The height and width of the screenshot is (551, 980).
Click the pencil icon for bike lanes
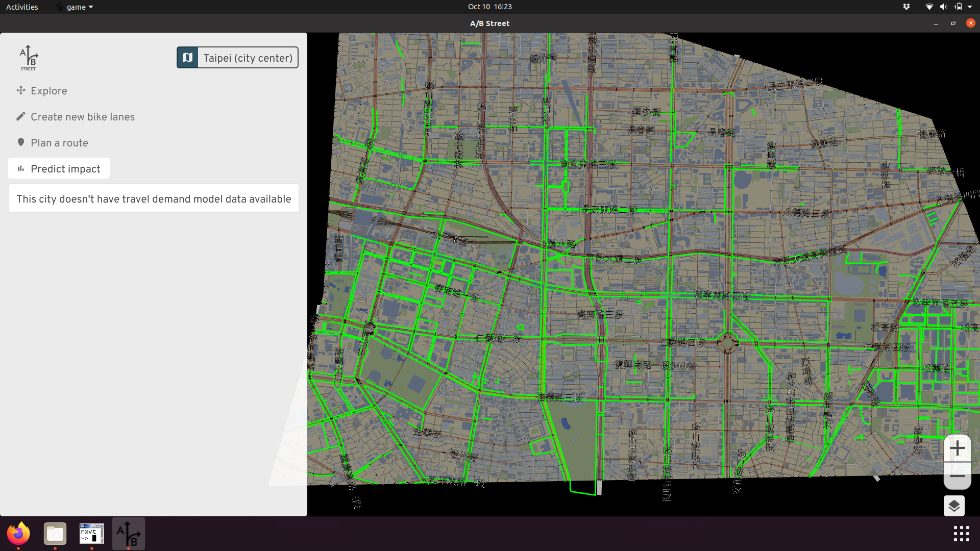pos(21,116)
